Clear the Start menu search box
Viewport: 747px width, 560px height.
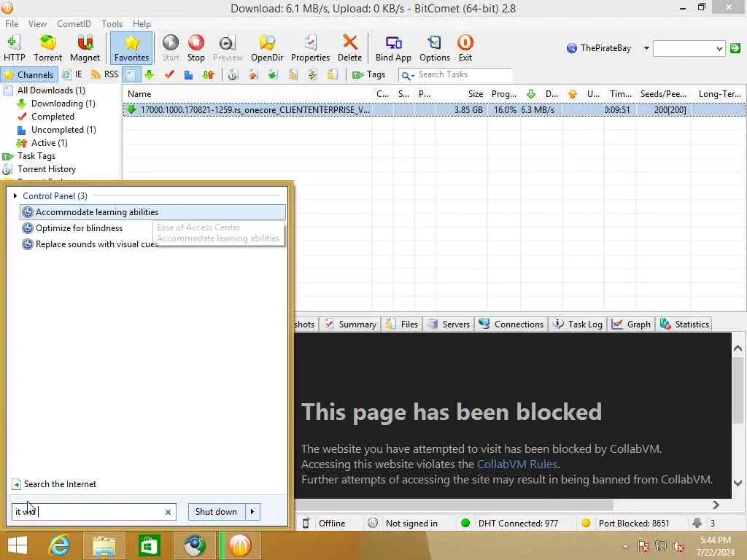click(x=168, y=512)
